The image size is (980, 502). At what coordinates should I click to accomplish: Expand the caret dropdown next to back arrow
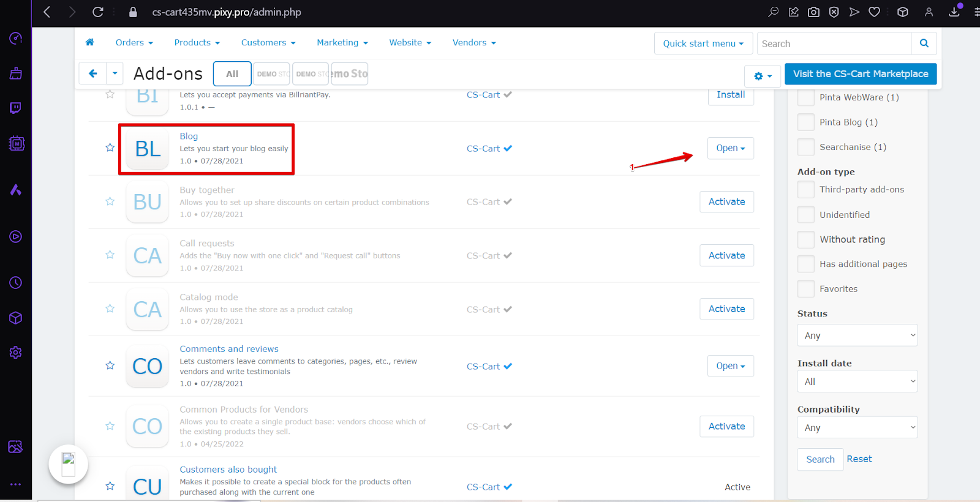click(115, 73)
